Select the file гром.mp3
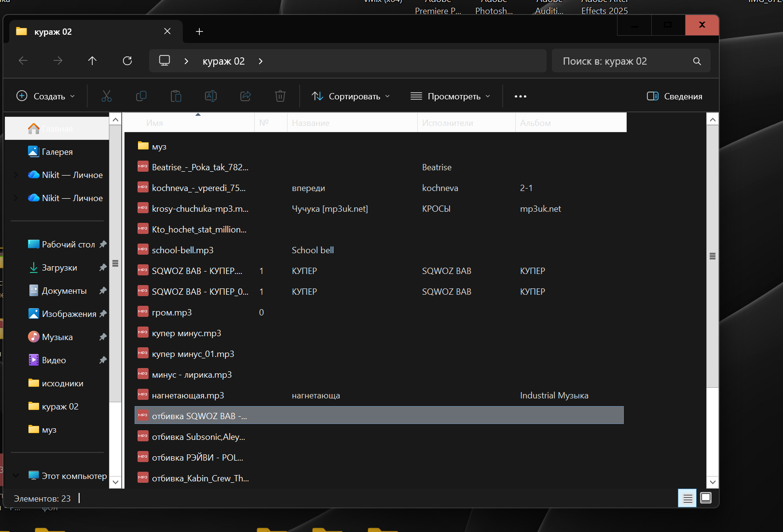The height and width of the screenshot is (532, 783). point(379,312)
